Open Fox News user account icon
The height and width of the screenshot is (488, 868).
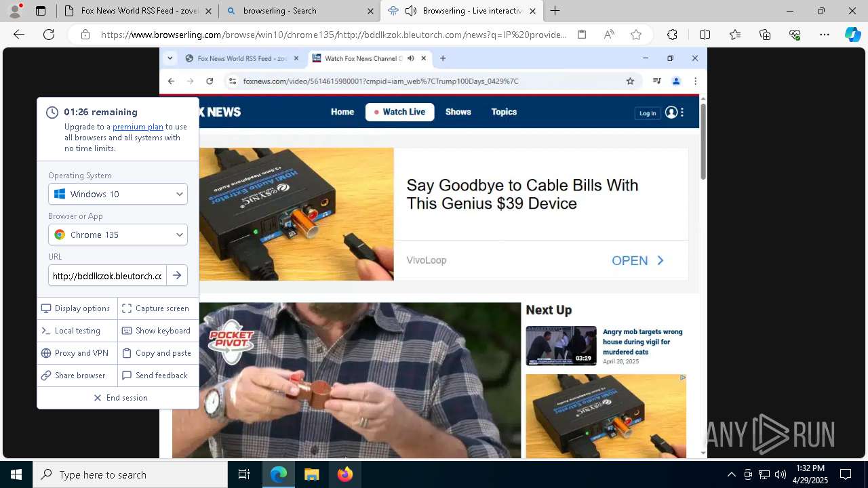[x=671, y=113]
